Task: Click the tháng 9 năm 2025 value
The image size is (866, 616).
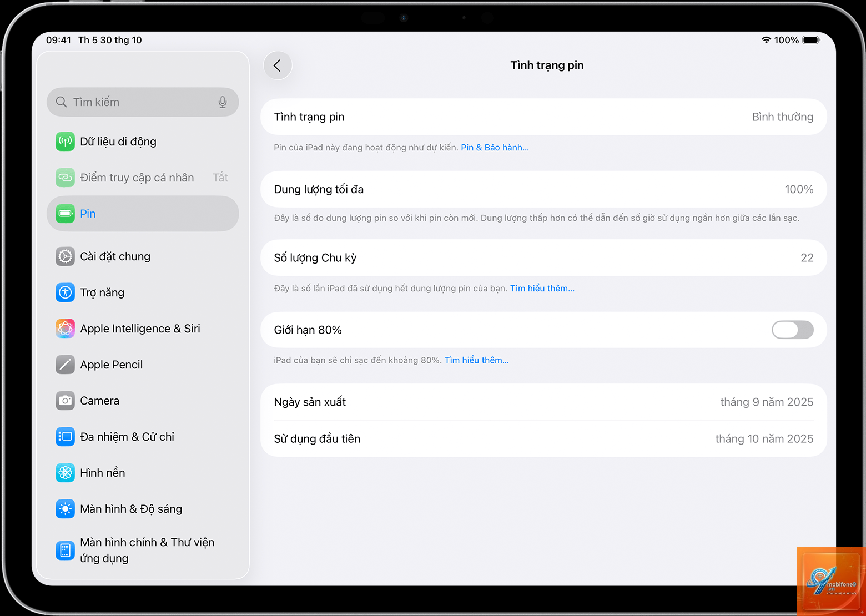Action: tap(767, 402)
